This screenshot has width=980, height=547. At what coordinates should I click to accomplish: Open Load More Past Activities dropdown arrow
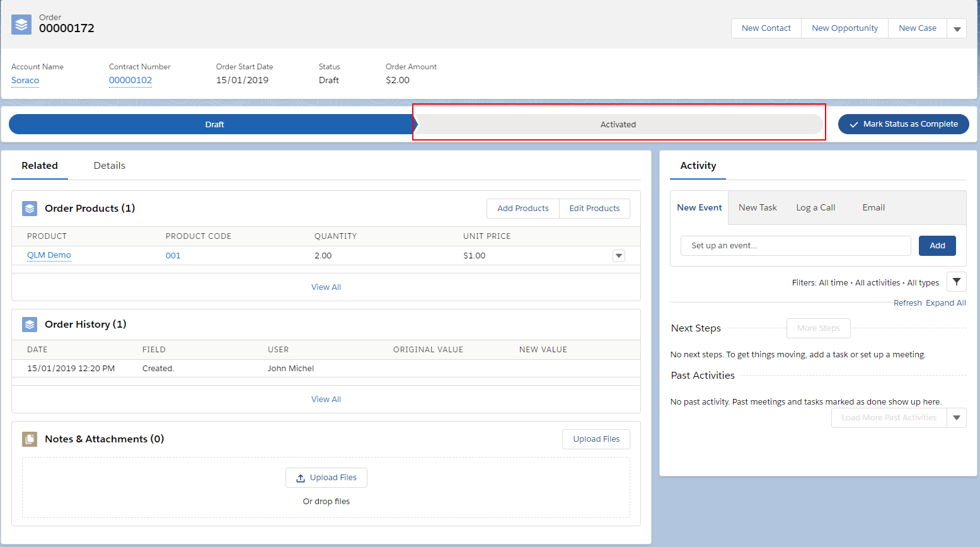pyautogui.click(x=957, y=418)
